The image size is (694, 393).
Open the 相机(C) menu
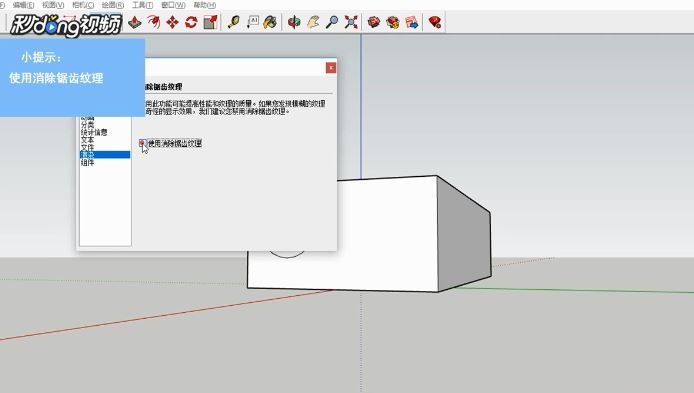[83, 5]
